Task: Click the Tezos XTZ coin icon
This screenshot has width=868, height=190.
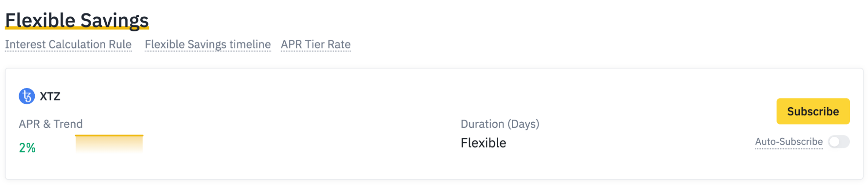Action: pyautogui.click(x=26, y=96)
